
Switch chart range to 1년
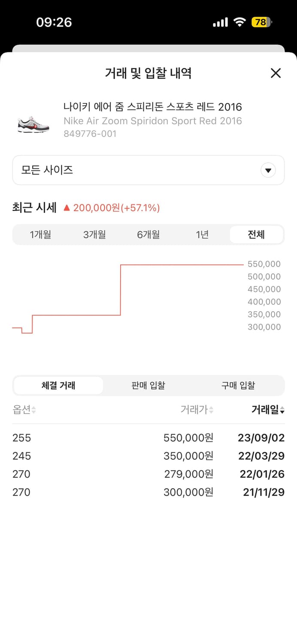click(x=202, y=234)
